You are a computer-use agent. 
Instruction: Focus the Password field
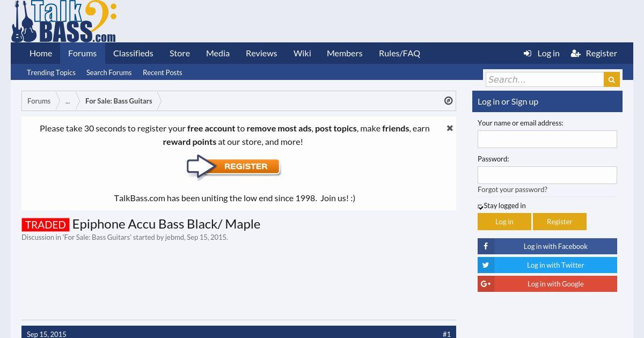(x=547, y=175)
